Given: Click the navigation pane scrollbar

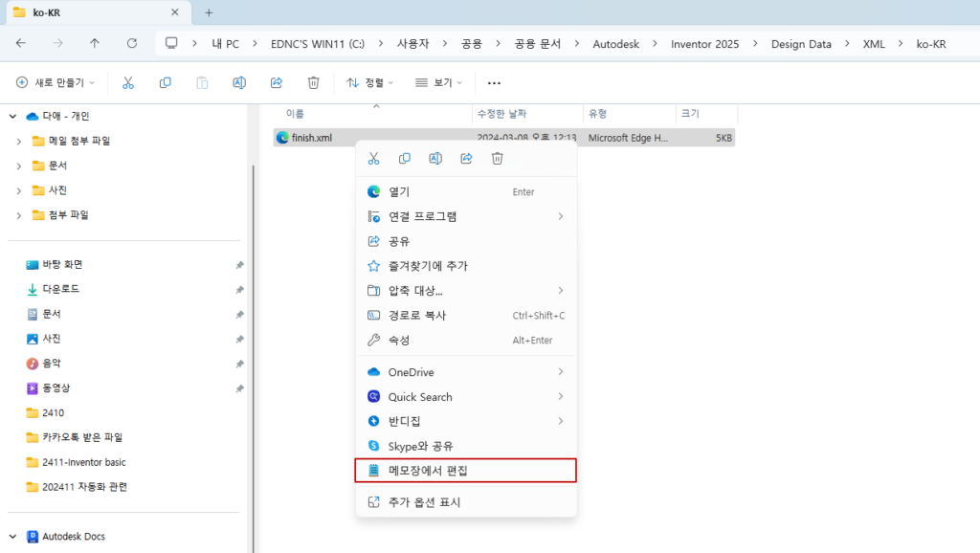Looking at the screenshot, I should (x=253, y=360).
